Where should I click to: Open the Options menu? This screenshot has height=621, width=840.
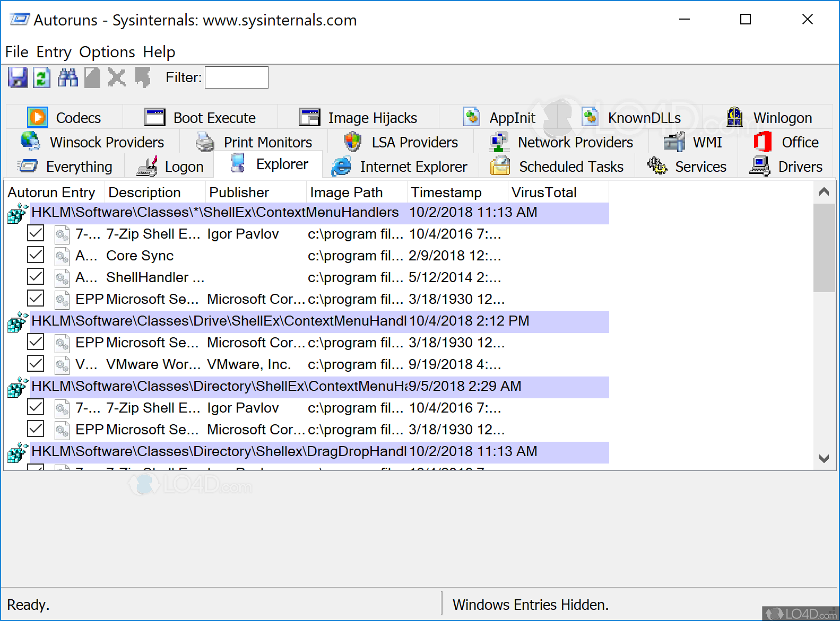point(107,52)
